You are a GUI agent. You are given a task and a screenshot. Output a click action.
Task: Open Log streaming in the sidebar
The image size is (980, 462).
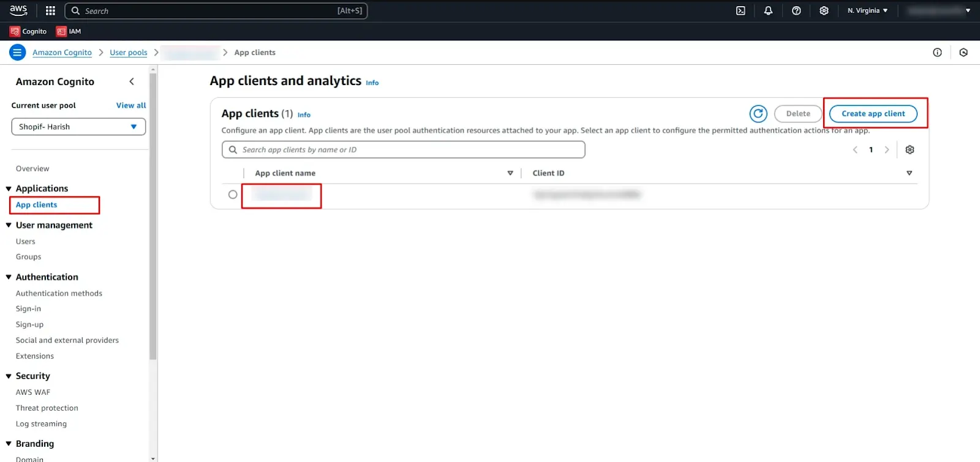(x=41, y=424)
